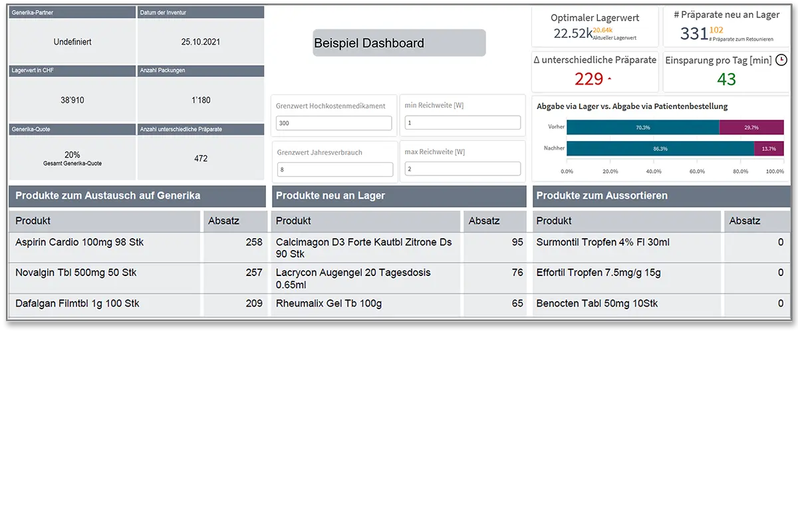798x532 pixels.
Task: Click the orange 102 Retournieren value
Action: pos(716,30)
